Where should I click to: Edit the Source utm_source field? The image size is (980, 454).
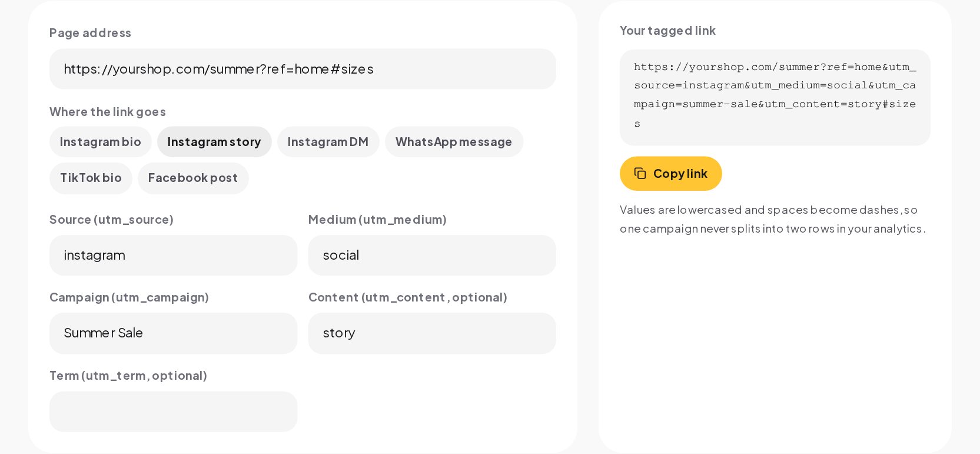click(173, 255)
